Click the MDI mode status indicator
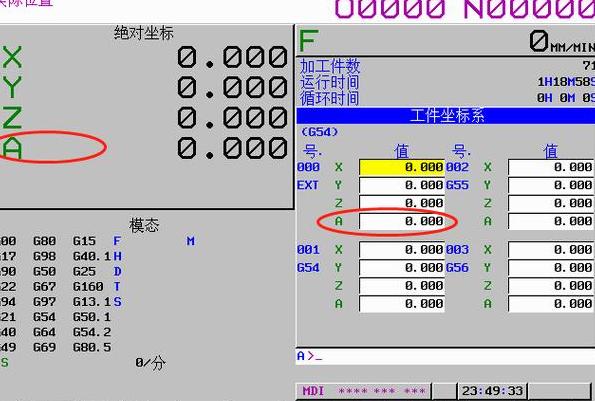 (x=313, y=391)
